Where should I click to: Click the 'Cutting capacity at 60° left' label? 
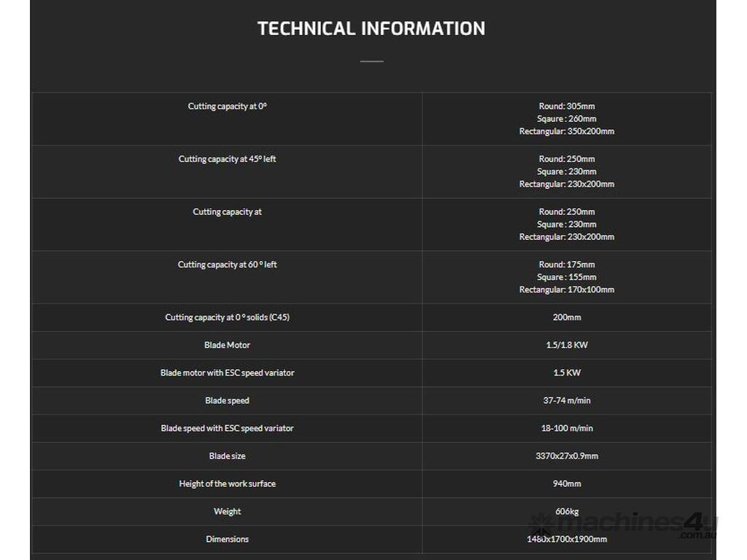click(x=228, y=265)
